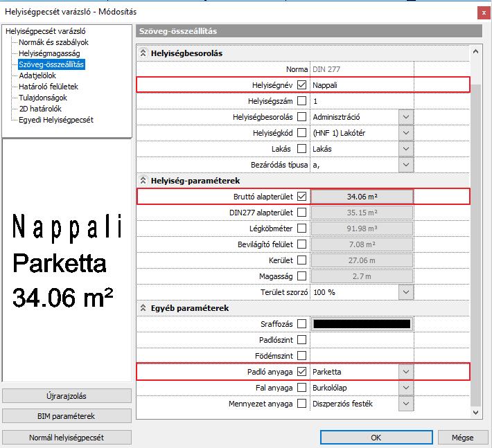Go to Helyiségmagasság page
This screenshot has height=448, width=492.
point(49,53)
